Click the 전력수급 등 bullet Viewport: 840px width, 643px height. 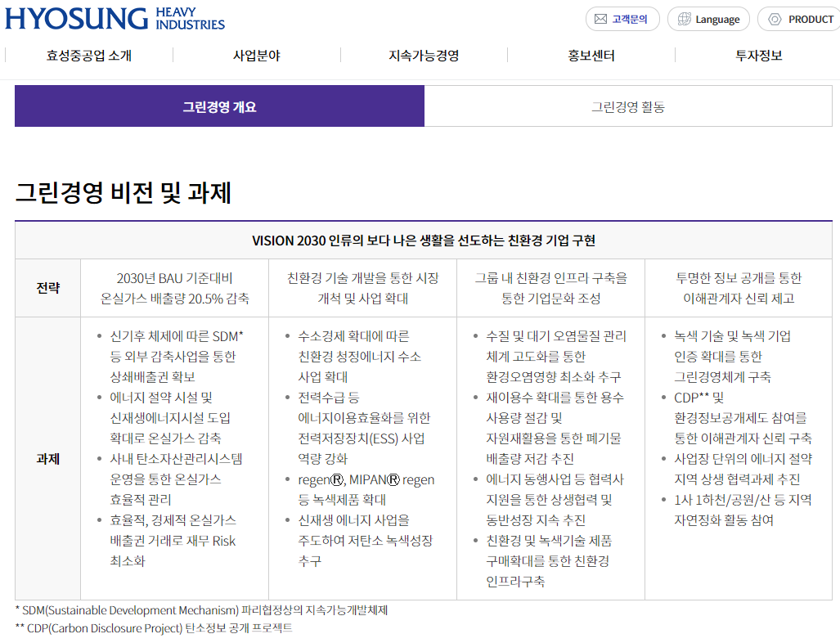click(364, 428)
